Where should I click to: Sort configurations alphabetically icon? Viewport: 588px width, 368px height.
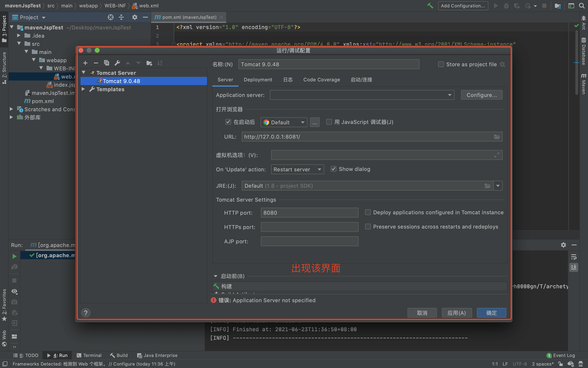160,63
